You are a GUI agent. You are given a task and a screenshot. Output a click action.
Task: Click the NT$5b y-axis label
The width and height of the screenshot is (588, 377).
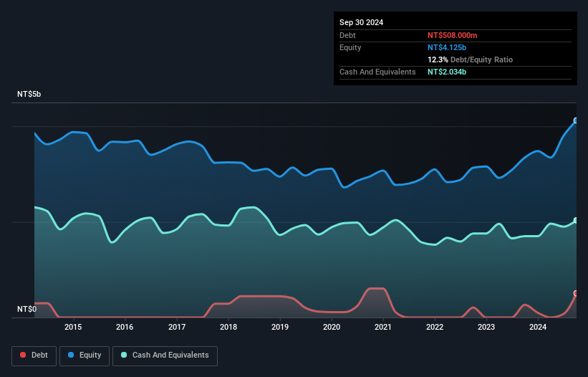pyautogui.click(x=29, y=94)
